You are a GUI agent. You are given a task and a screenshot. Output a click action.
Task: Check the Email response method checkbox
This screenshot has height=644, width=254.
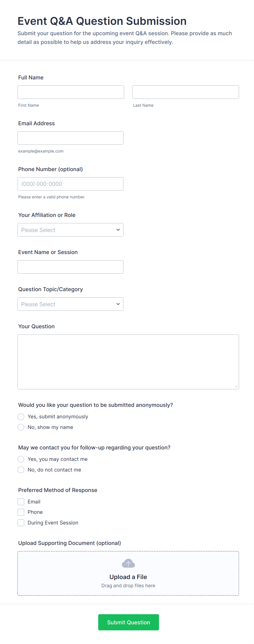21,502
